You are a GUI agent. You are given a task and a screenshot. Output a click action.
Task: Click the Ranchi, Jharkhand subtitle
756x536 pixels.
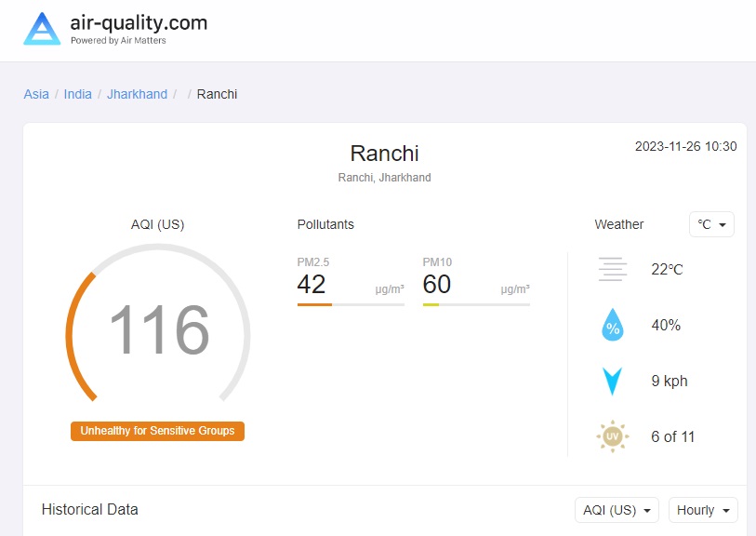click(384, 178)
